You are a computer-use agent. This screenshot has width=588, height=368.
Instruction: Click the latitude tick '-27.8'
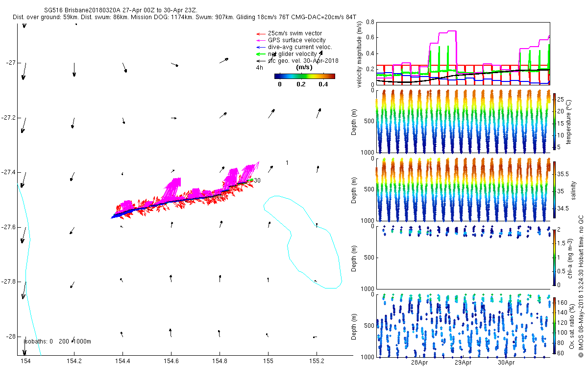(9, 282)
